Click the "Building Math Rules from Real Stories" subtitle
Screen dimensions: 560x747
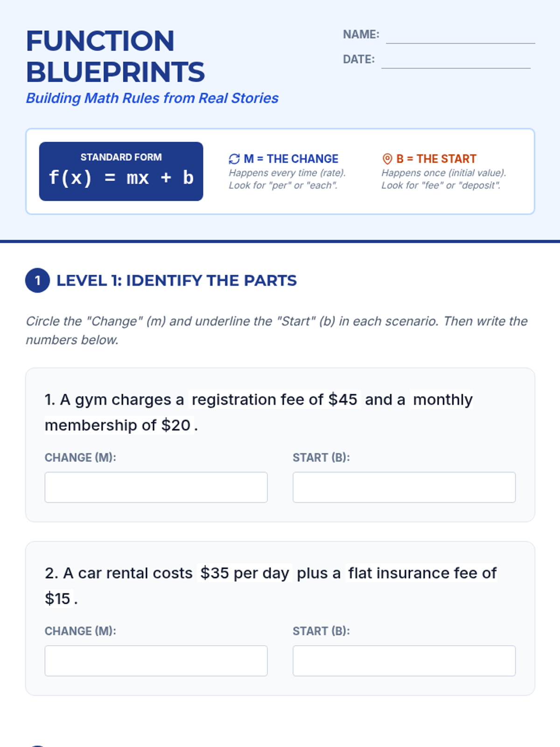tap(152, 99)
